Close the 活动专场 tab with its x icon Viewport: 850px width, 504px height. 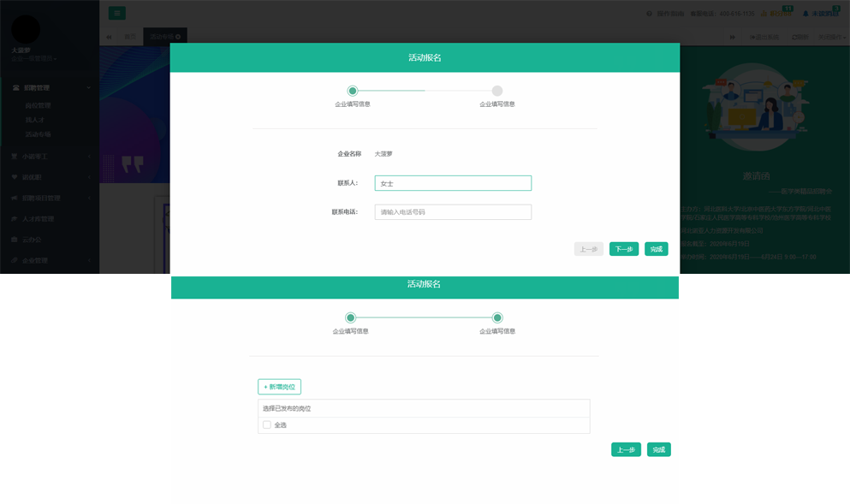click(178, 37)
